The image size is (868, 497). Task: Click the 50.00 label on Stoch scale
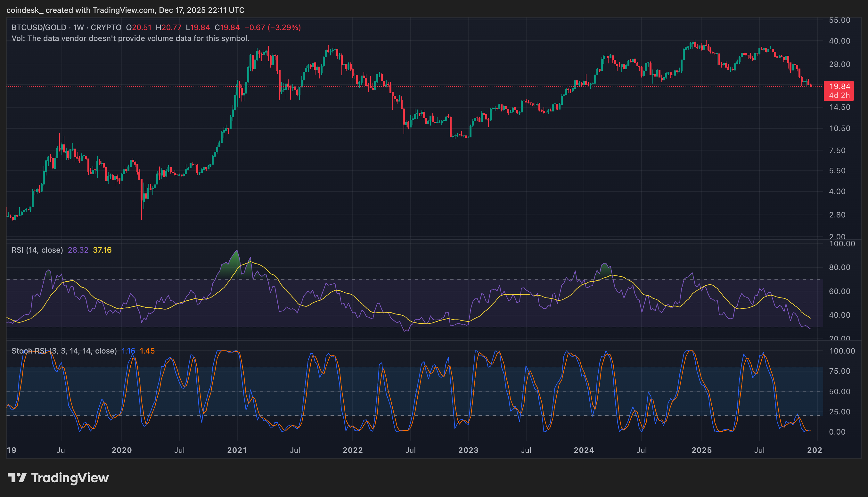pyautogui.click(x=839, y=392)
